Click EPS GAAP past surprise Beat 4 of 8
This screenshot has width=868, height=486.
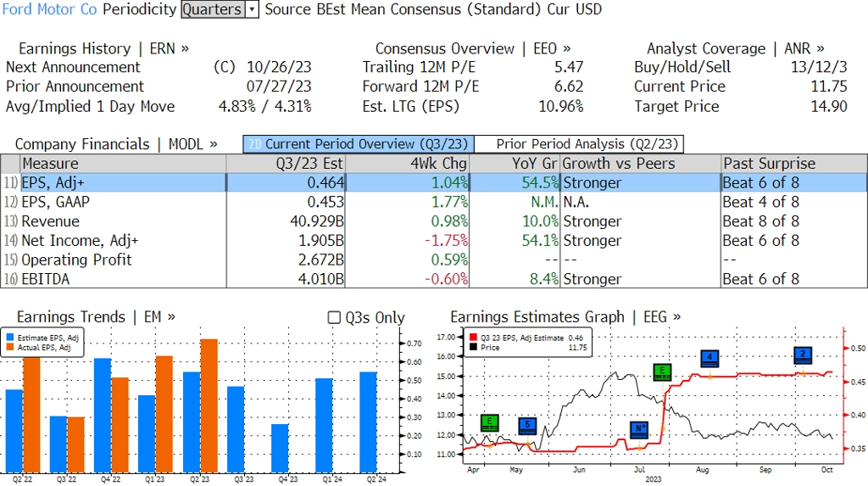click(x=760, y=202)
